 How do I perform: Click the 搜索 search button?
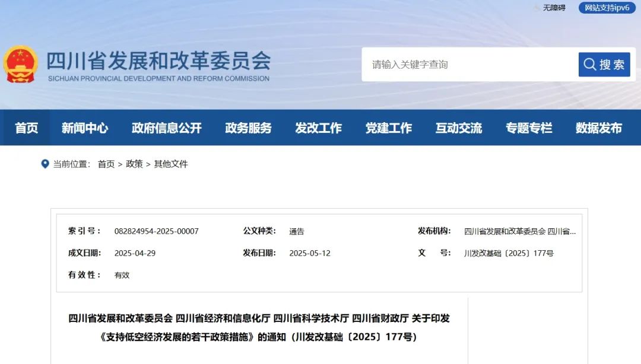tap(604, 64)
